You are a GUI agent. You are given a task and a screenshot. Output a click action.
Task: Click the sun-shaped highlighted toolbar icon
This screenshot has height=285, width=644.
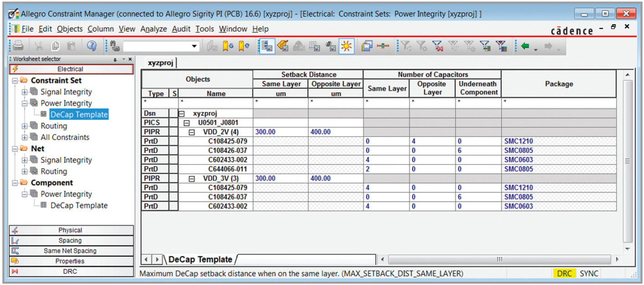347,46
